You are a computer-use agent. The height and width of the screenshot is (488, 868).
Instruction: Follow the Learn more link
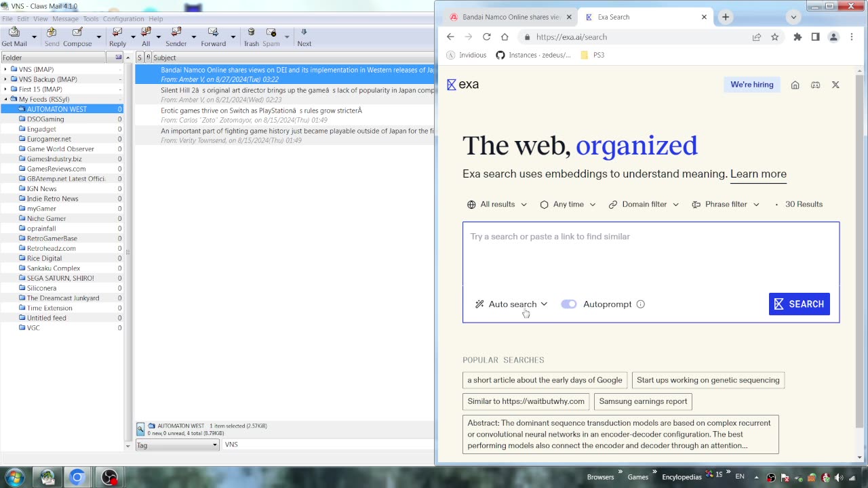coord(758,174)
